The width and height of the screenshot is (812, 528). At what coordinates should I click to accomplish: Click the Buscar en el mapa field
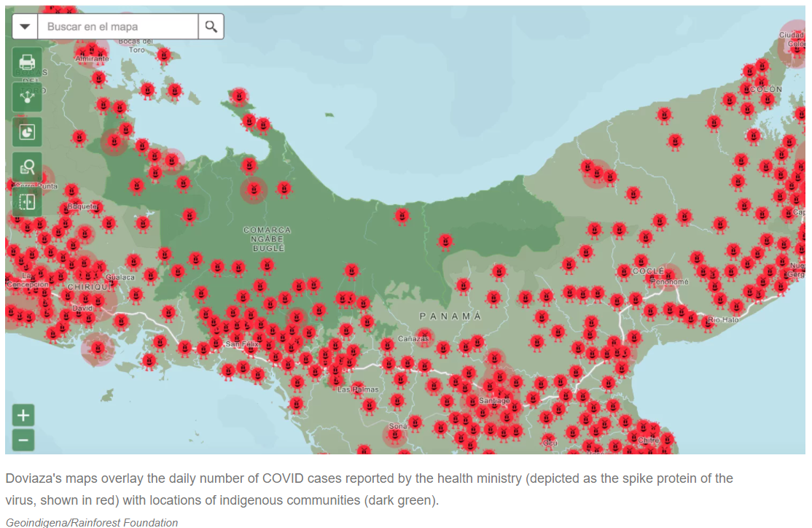coord(118,26)
